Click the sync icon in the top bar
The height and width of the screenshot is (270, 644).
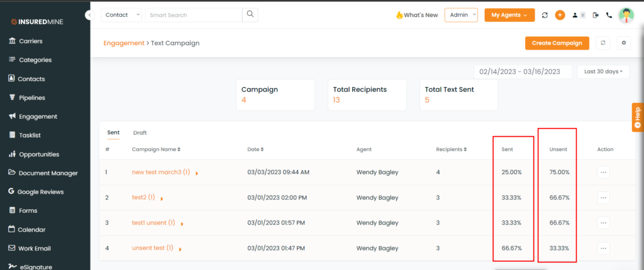tap(545, 15)
